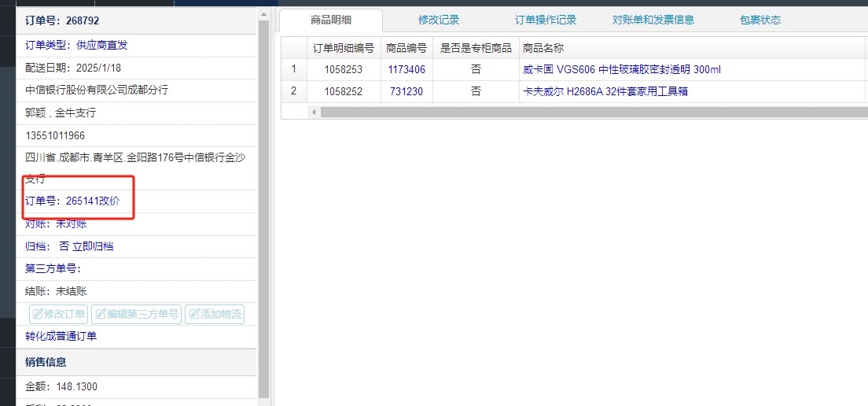Viewport: 868px width, 406px height.
Task: Click the 对账: 未对账 status
Action: [x=56, y=223]
